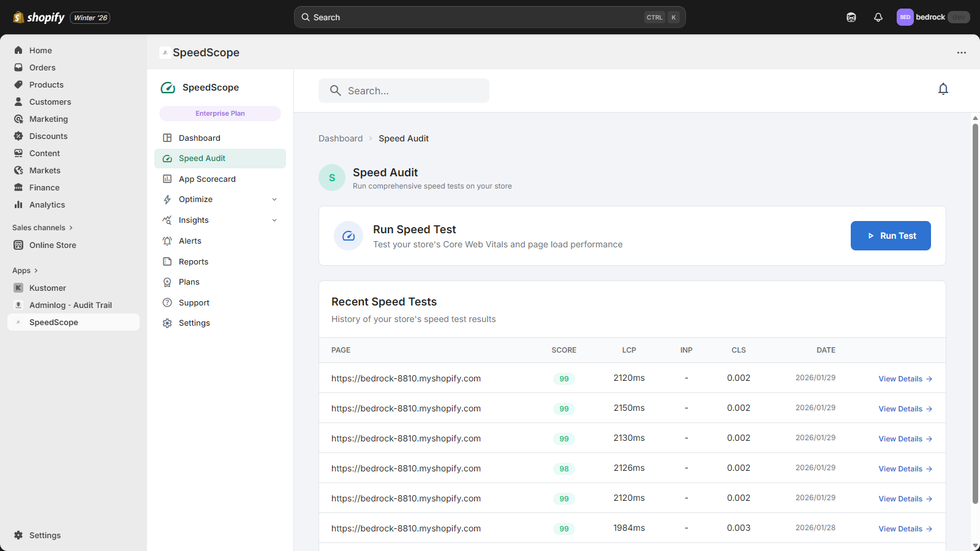980x551 pixels.
Task: Click the SpeedScope Settings gear icon
Action: 167,323
